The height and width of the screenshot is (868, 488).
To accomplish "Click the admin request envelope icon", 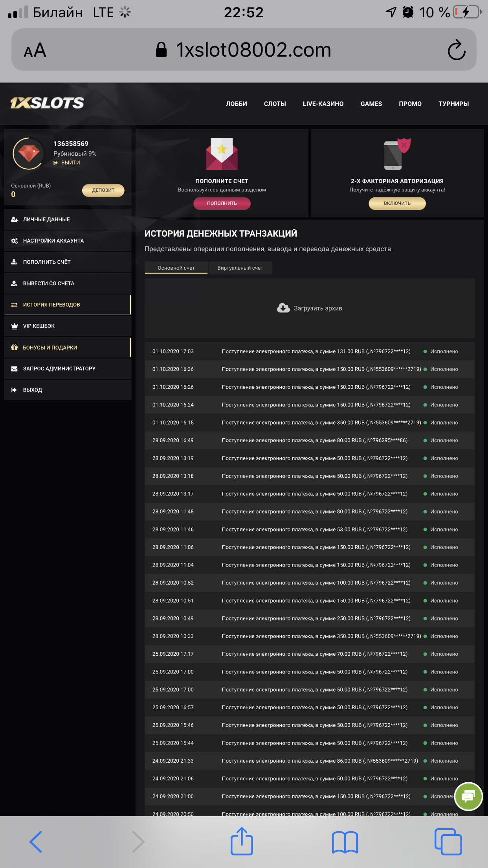I will tap(14, 369).
